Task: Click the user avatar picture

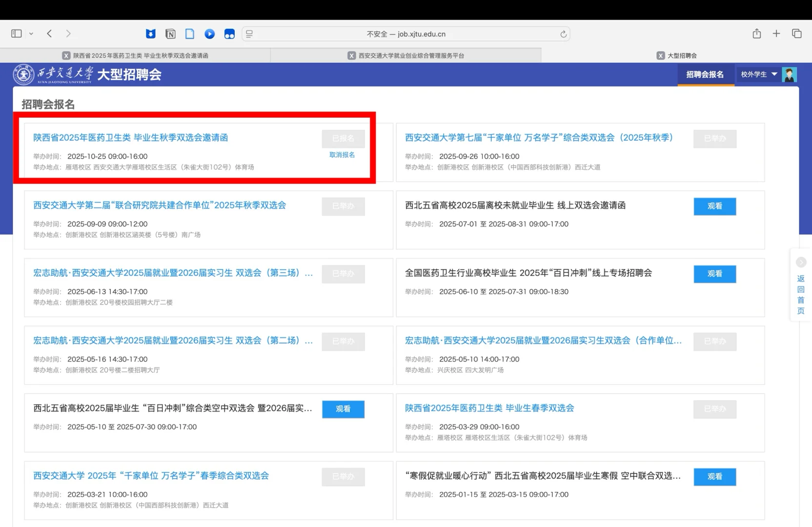Action: coord(789,75)
